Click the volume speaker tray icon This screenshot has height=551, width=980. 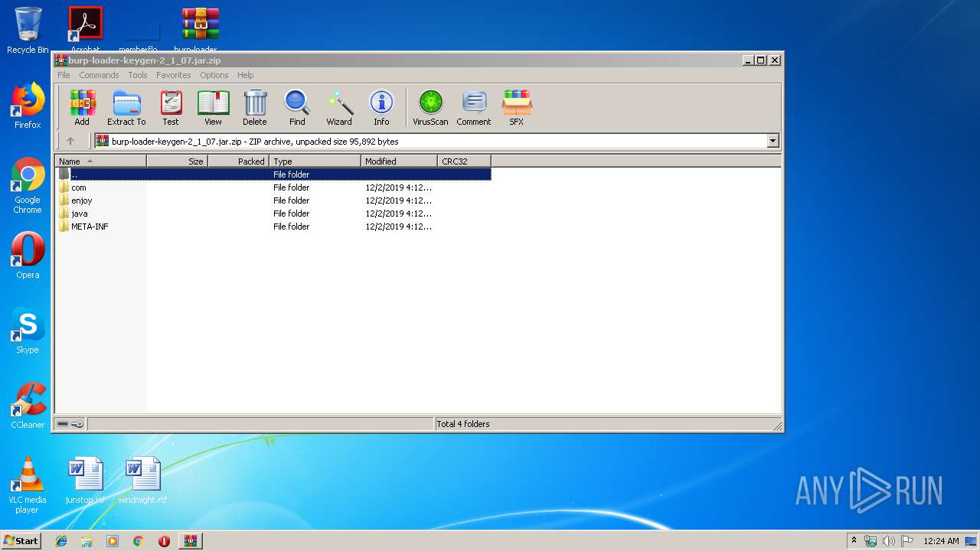(x=888, y=541)
